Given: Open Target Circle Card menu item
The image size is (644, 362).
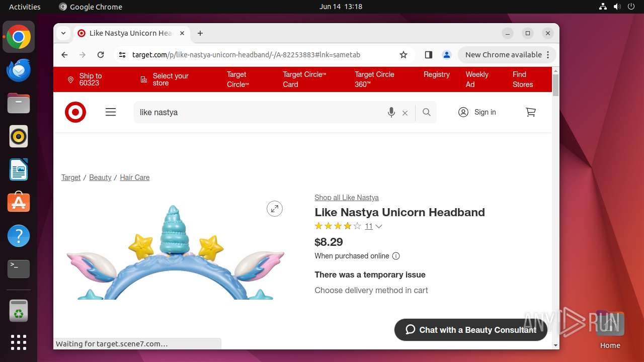Looking at the screenshot, I should click(x=304, y=79).
